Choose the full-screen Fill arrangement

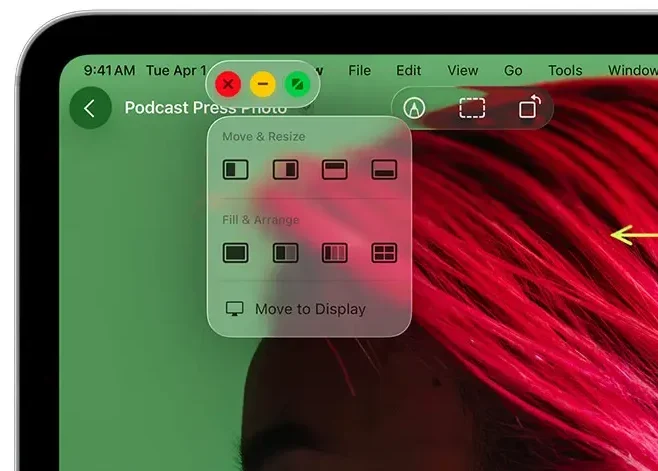(235, 253)
